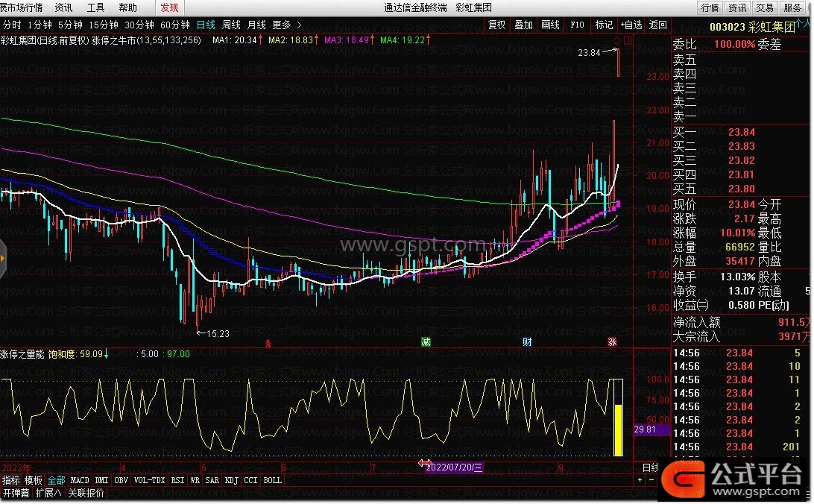Viewport: 814px width, 504px height.
Task: Switch indicator to DMI
Action: [x=101, y=480]
